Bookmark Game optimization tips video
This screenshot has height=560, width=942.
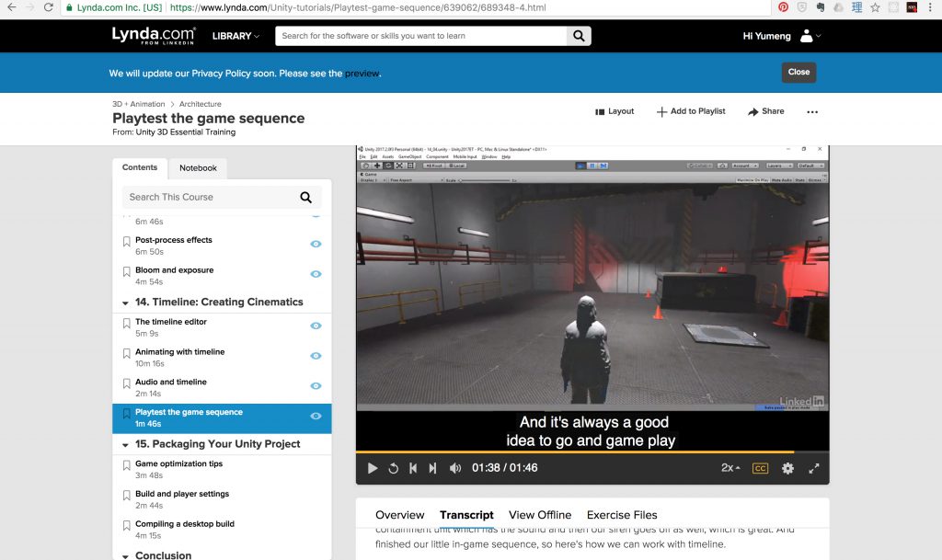(126, 465)
